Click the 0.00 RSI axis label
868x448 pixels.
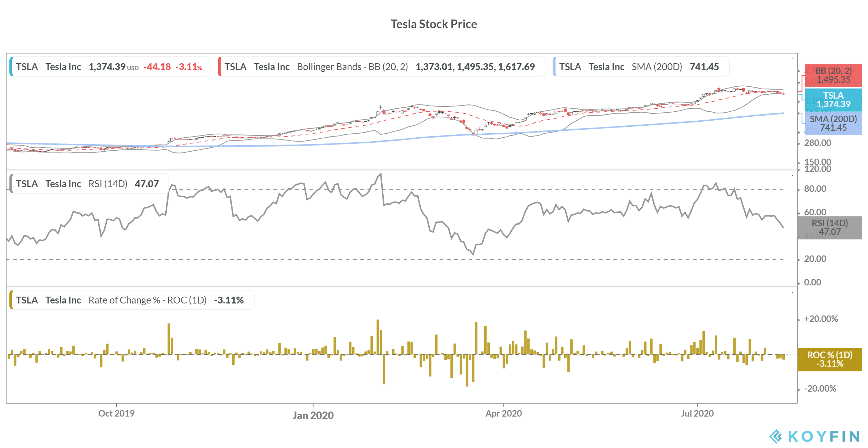[x=812, y=282]
